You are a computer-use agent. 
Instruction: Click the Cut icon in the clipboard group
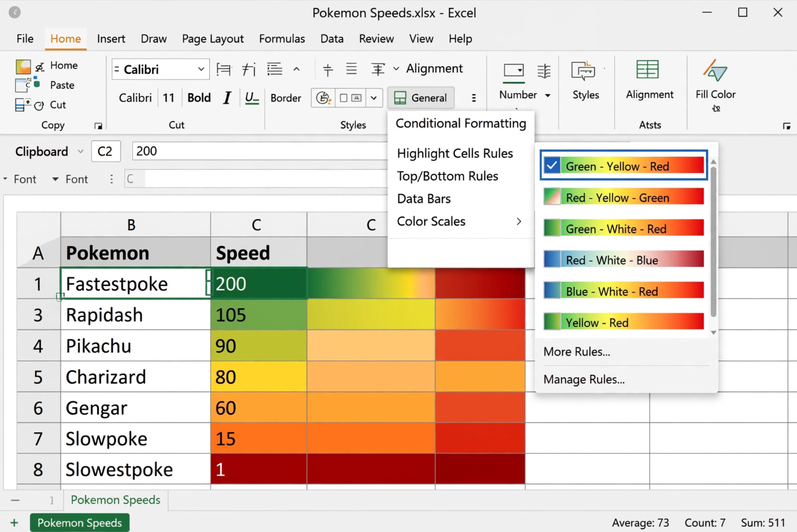tap(39, 105)
